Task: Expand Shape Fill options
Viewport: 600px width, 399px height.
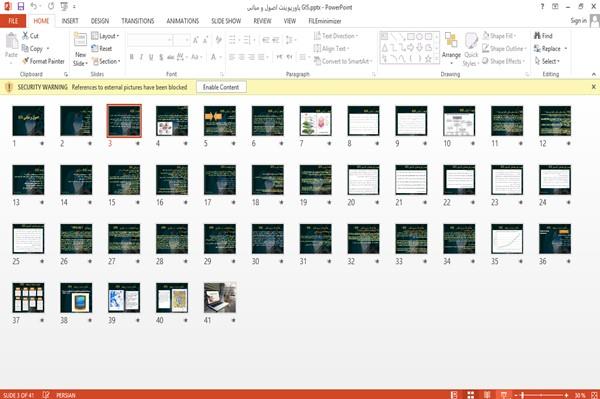Action: coord(499,36)
